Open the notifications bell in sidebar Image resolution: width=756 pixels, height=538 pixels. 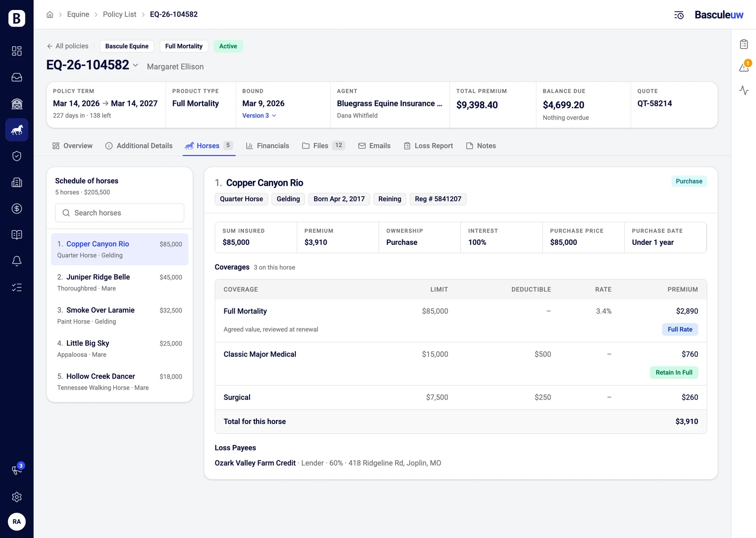tap(17, 261)
